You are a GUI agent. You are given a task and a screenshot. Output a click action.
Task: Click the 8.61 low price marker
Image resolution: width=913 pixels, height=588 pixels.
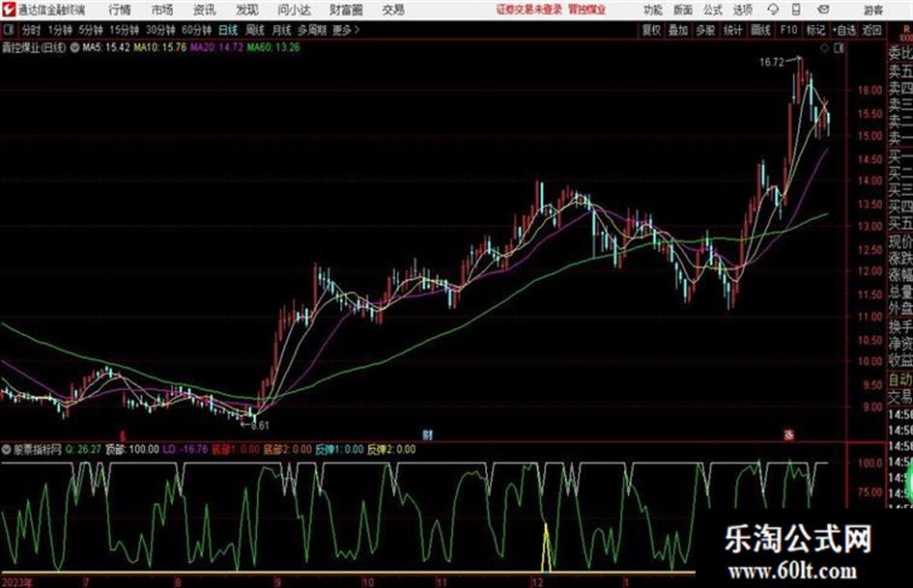260,426
